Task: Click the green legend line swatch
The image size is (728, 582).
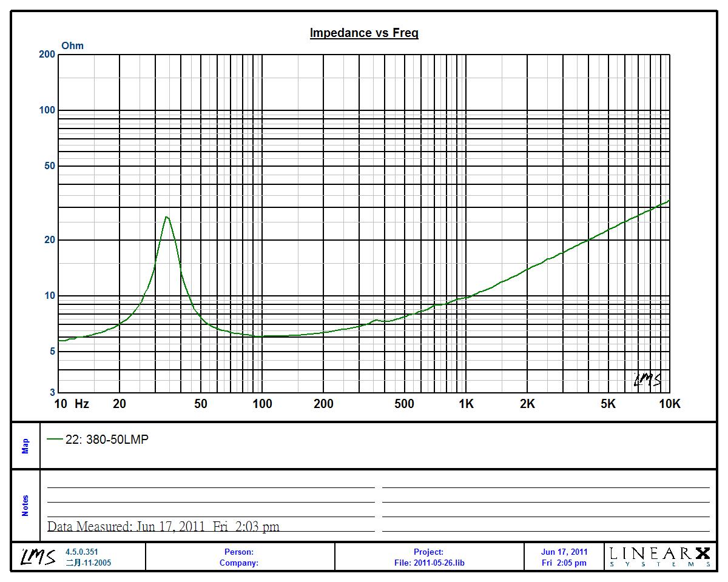Action: point(55,440)
